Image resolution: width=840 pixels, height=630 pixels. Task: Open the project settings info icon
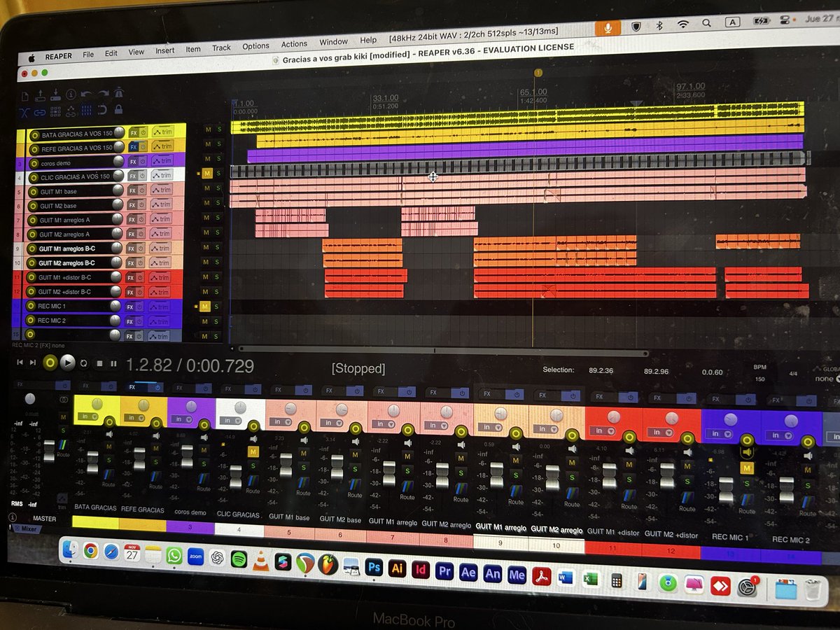[x=70, y=94]
